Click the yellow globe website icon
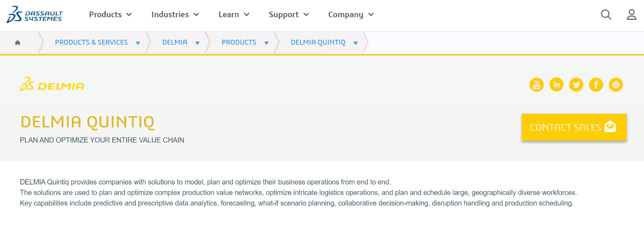This screenshot has width=644, height=227. pos(616,85)
